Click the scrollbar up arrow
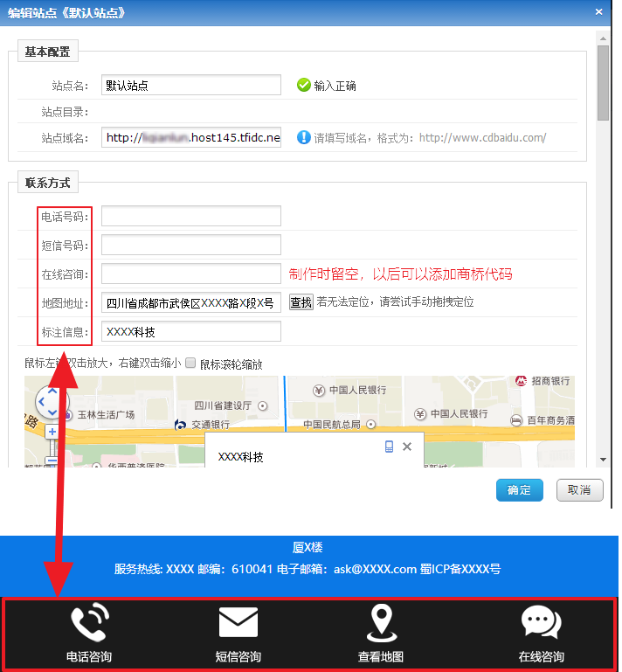Image resolution: width=622 pixels, height=672 pixels. tap(603, 38)
